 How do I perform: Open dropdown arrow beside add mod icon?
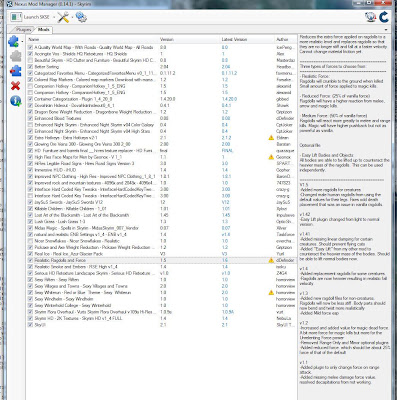click(22, 42)
